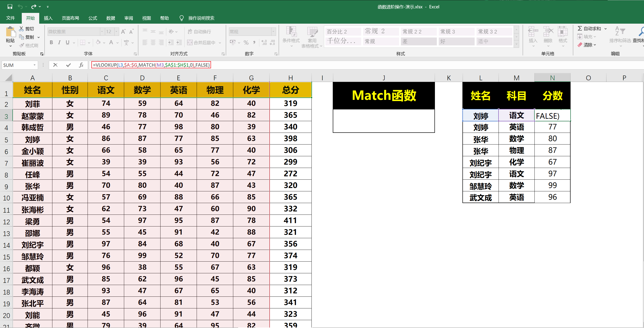Toggle Bold formatting

(51, 43)
